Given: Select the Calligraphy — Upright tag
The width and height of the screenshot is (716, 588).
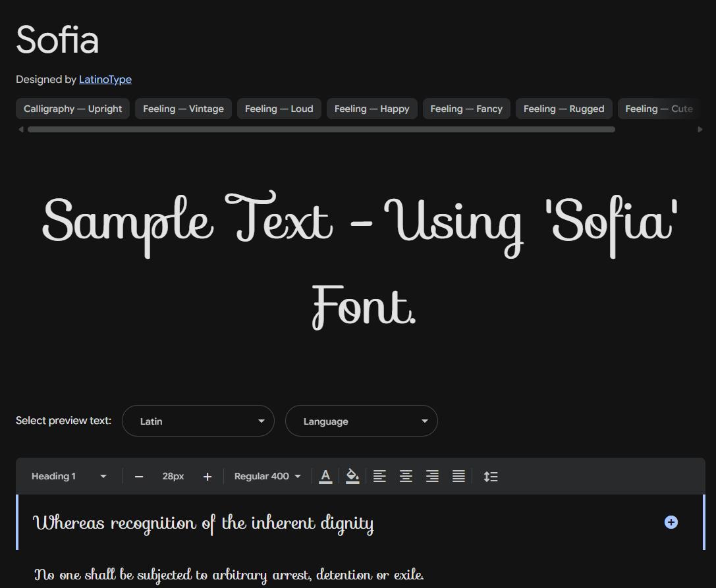Looking at the screenshot, I should pyautogui.click(x=72, y=109).
